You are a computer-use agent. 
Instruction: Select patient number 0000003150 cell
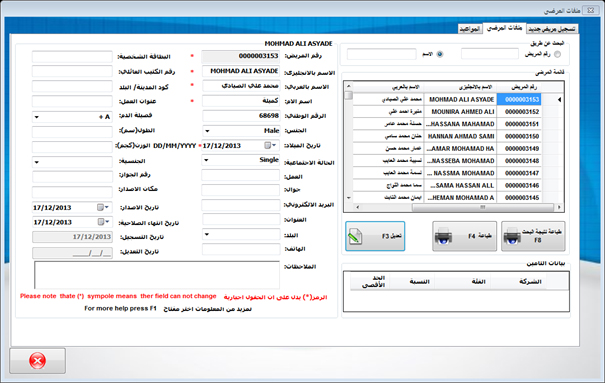[519, 136]
